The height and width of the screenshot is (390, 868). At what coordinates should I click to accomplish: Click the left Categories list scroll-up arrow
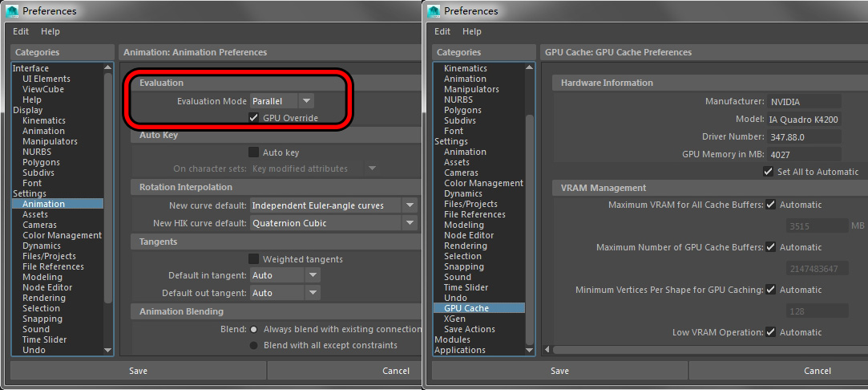point(108,68)
